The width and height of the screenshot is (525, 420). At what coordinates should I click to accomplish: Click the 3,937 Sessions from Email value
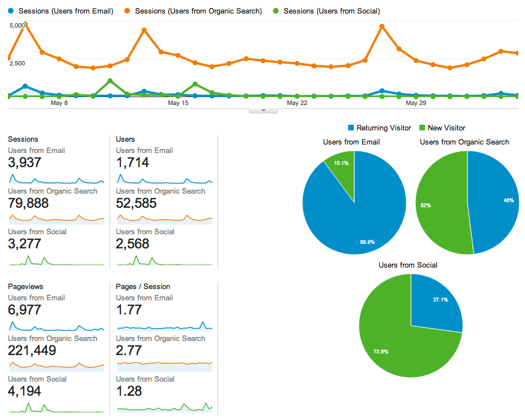coord(25,163)
